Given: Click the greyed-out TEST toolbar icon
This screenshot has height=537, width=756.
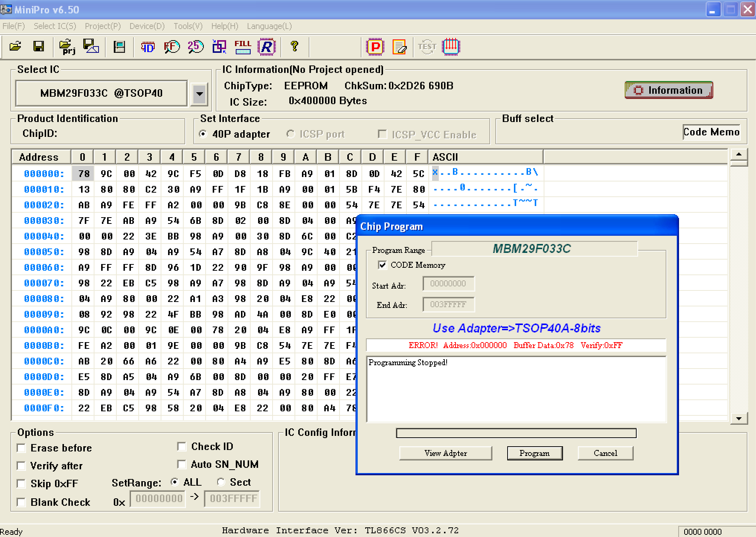Looking at the screenshot, I should pyautogui.click(x=427, y=47).
